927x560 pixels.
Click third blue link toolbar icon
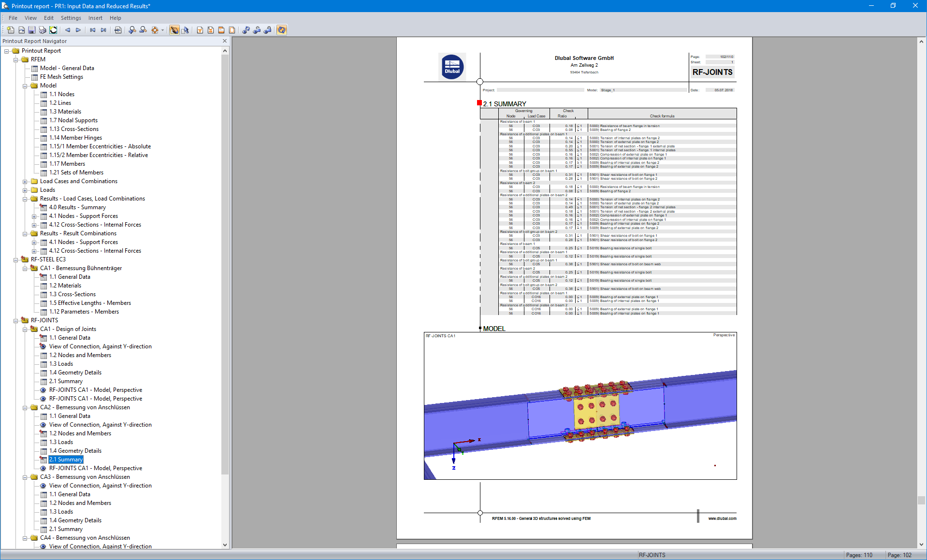267,30
